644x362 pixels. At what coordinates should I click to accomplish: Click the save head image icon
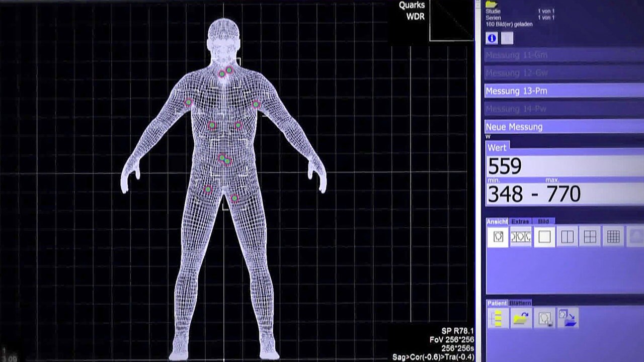tap(544, 318)
